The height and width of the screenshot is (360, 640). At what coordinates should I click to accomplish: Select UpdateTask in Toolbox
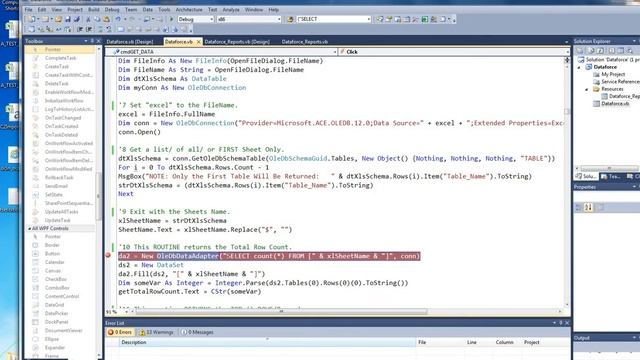(58, 220)
